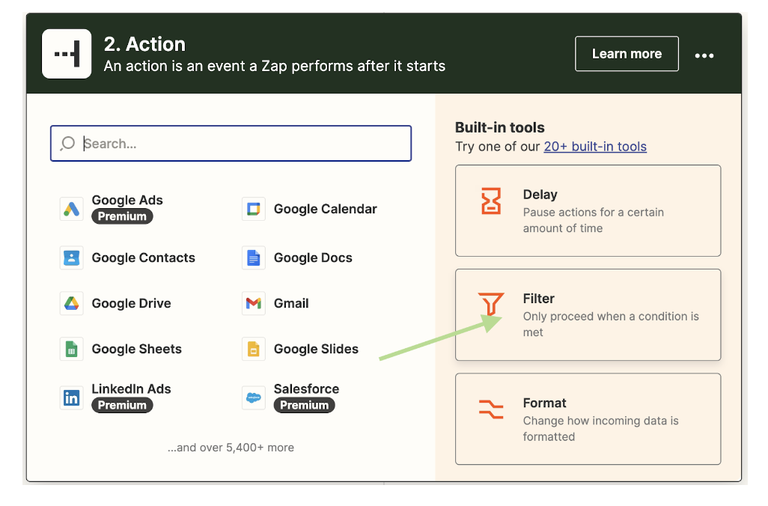Viewport: 768px width, 506px height.
Task: Select the Google Slides icon
Action: 254,349
